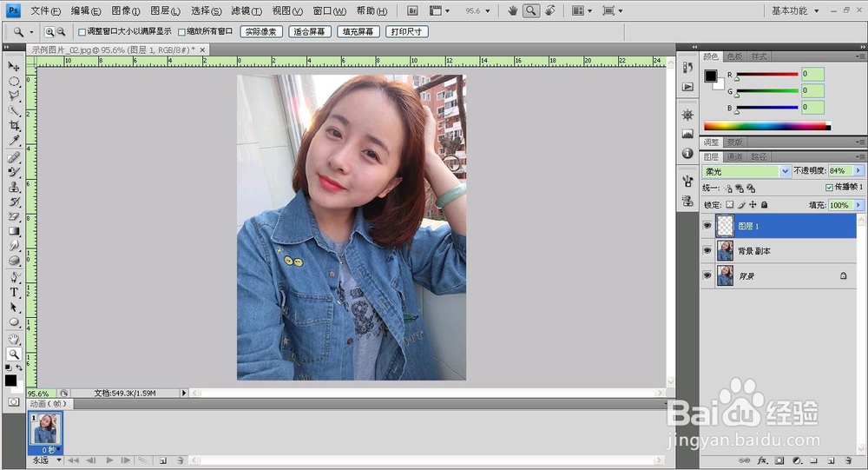Click the 填充屏幕 button

(x=358, y=32)
